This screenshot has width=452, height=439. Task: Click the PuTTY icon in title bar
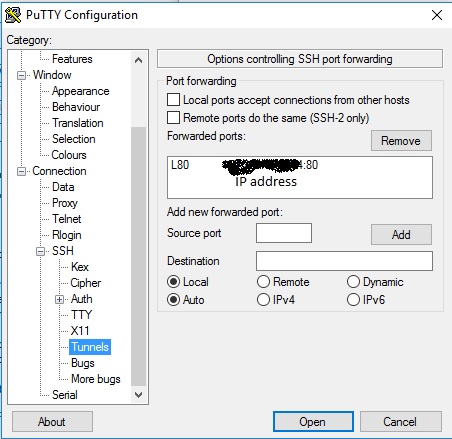coord(13,15)
